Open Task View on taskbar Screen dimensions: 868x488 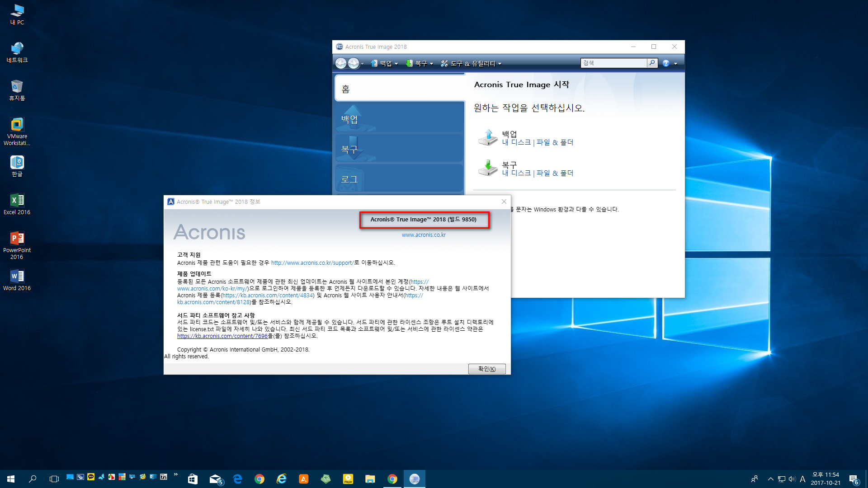(54, 479)
